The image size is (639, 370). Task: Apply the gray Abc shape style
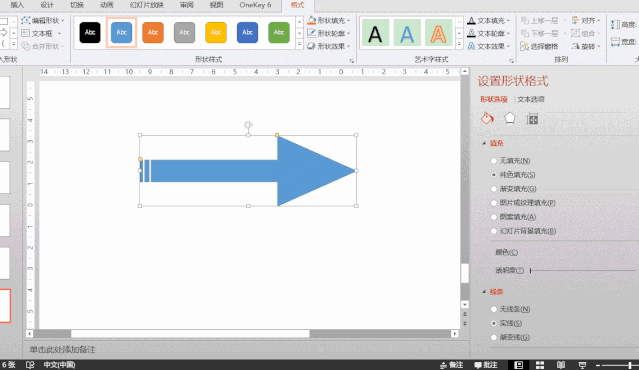tap(184, 33)
